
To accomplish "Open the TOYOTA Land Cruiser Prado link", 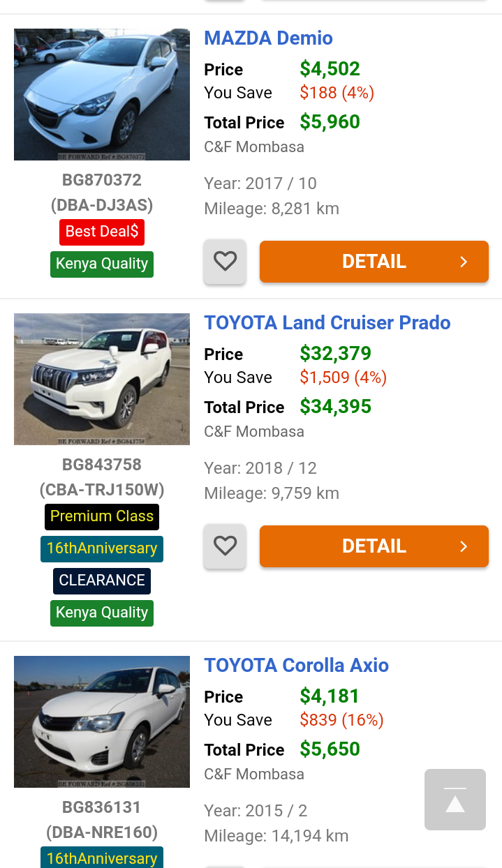I will coord(327,323).
